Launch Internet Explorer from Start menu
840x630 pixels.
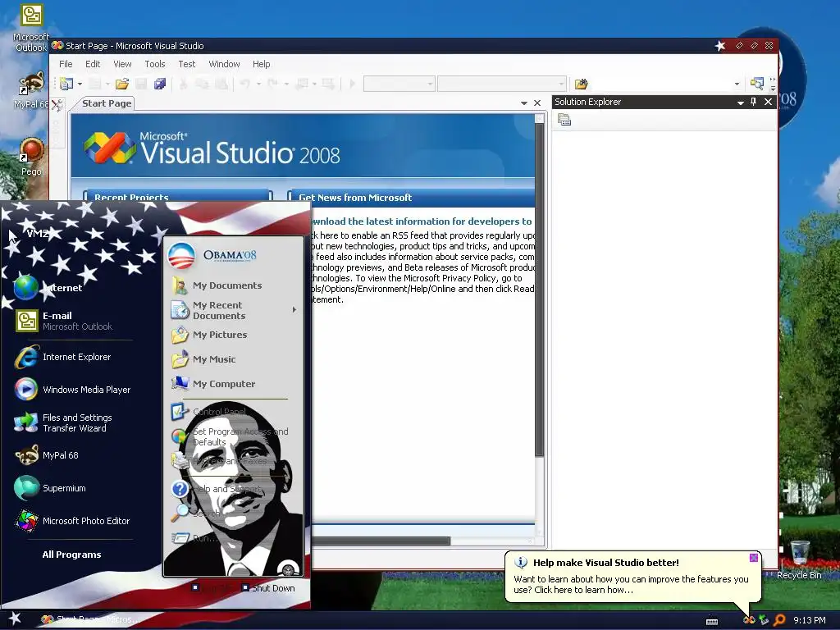pyautogui.click(x=62, y=357)
